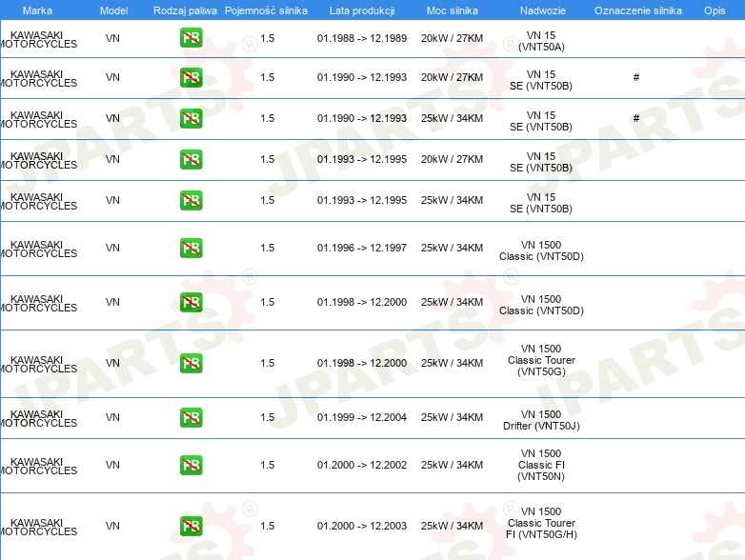Screen dimensions: 745x560
Task: Click KAWASAKI MOTORCYCLES in the Drifter row
Action: coord(38,418)
